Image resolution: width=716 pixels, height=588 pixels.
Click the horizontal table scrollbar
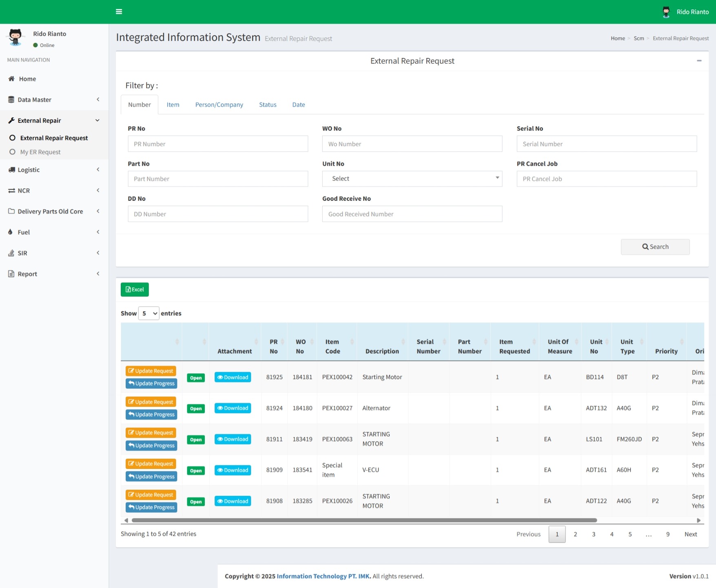click(364, 520)
